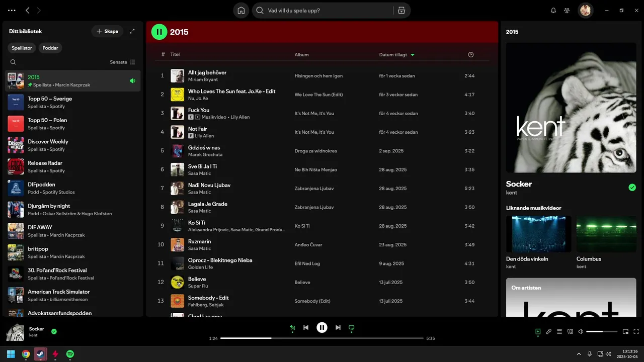Pause playback in the player bar
The width and height of the screenshot is (644, 362).
tap(322, 327)
